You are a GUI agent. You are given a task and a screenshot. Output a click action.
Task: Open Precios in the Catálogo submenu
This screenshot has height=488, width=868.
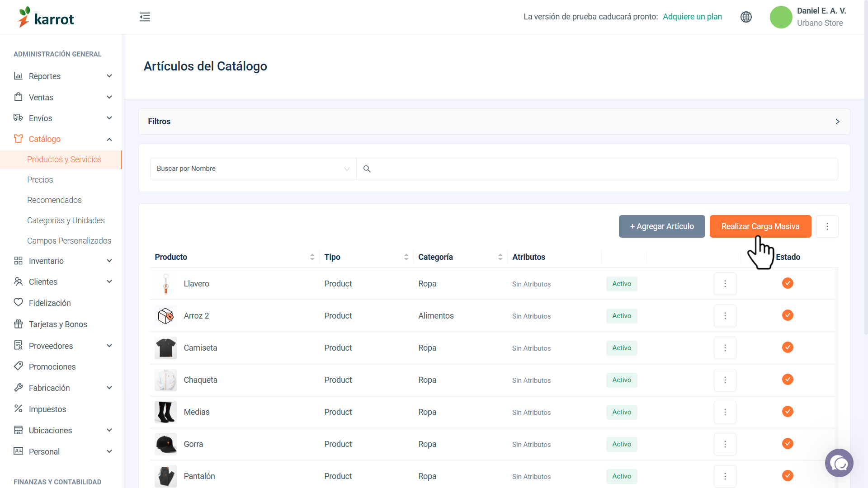pos(40,180)
